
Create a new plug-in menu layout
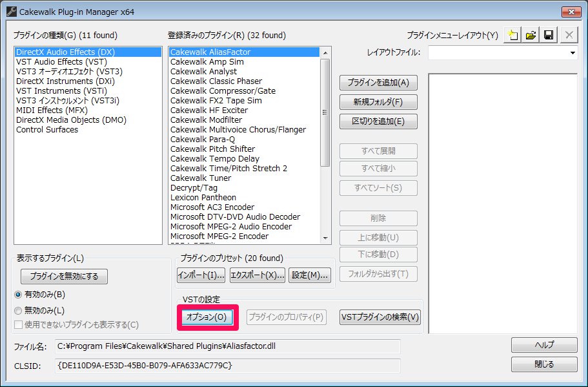coord(512,36)
